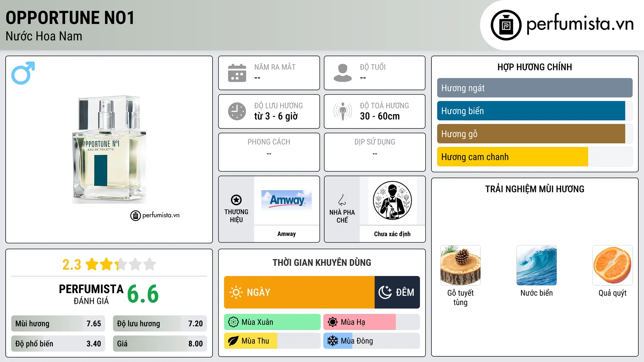Click the Hương biển accord bar
The height and width of the screenshot is (362, 644).
535,111
